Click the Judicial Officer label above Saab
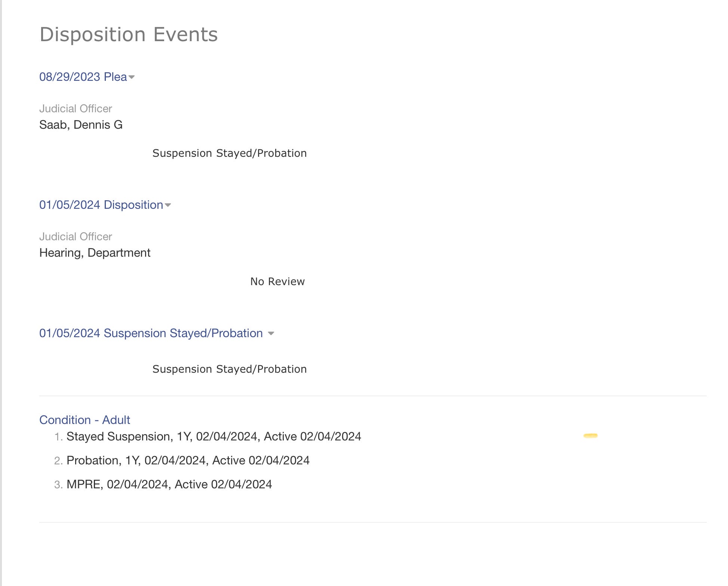The width and height of the screenshot is (728, 586). [76, 109]
